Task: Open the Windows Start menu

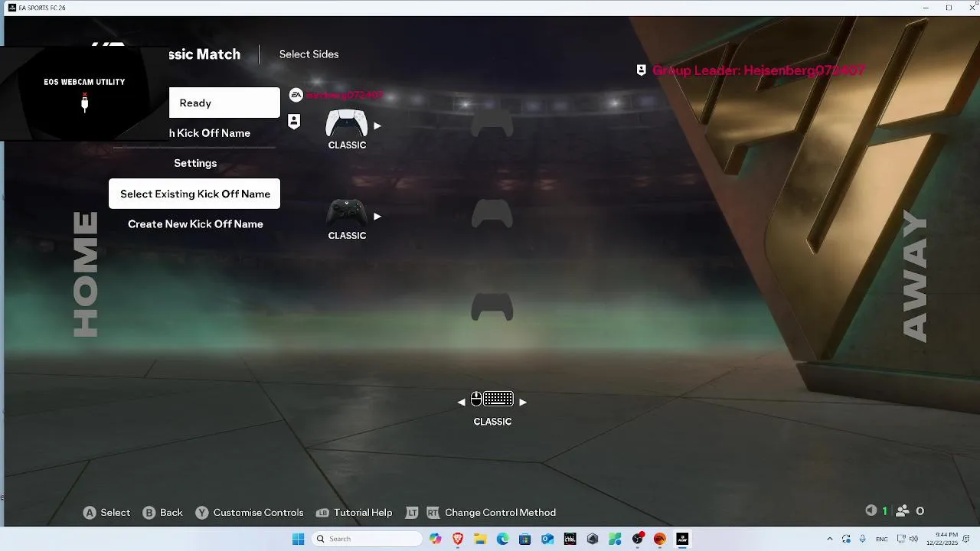Action: [x=299, y=539]
